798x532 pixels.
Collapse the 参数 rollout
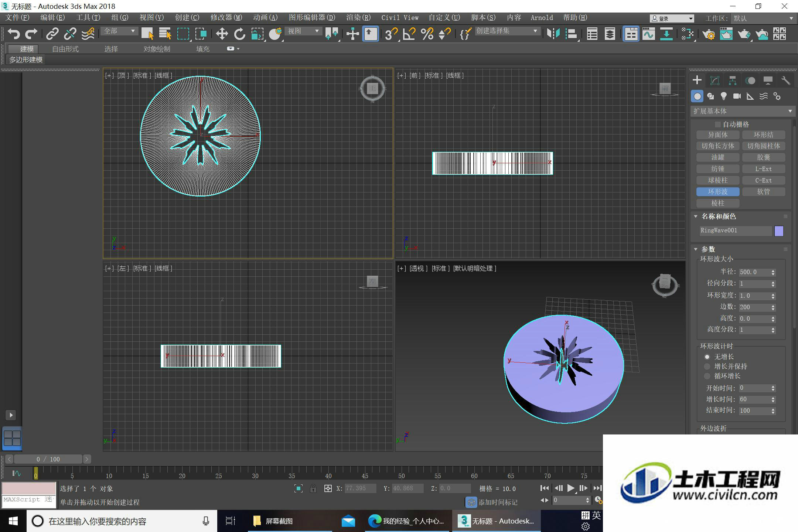tap(696, 249)
